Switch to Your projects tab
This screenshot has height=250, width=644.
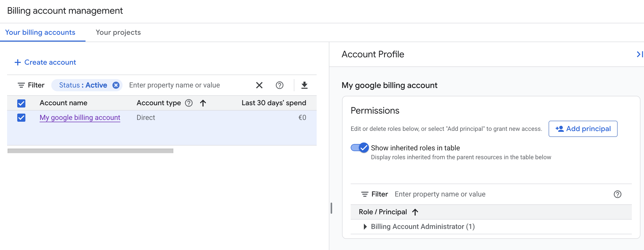(x=118, y=32)
